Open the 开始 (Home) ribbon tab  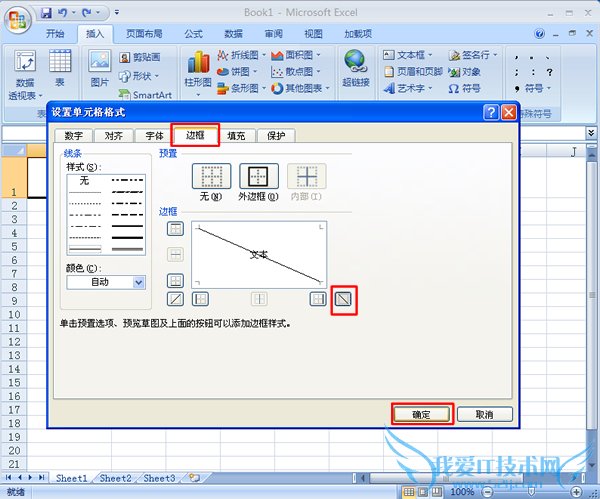(x=55, y=34)
